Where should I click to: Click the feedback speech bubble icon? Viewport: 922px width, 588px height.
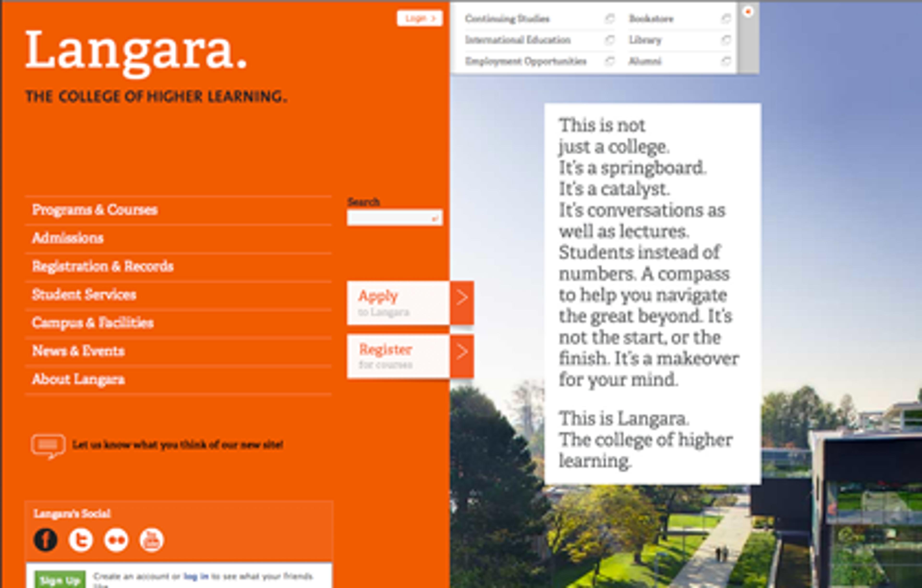(48, 446)
